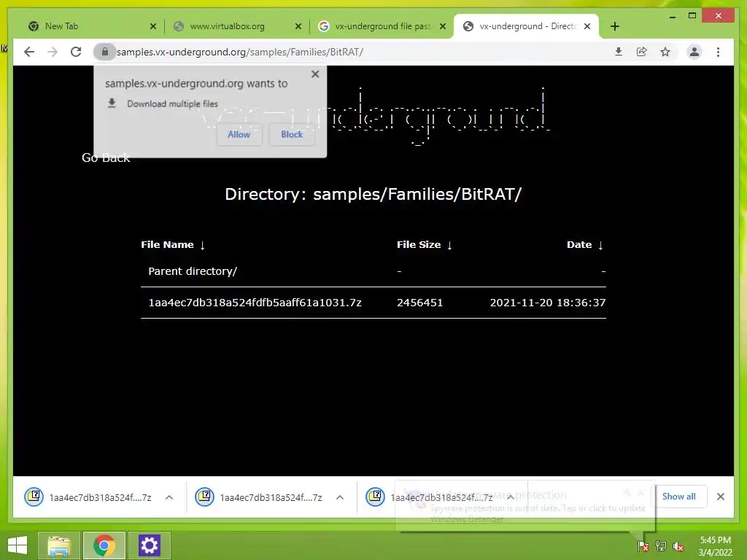Open the Windows Start button
The image size is (747, 560).
coord(18,545)
